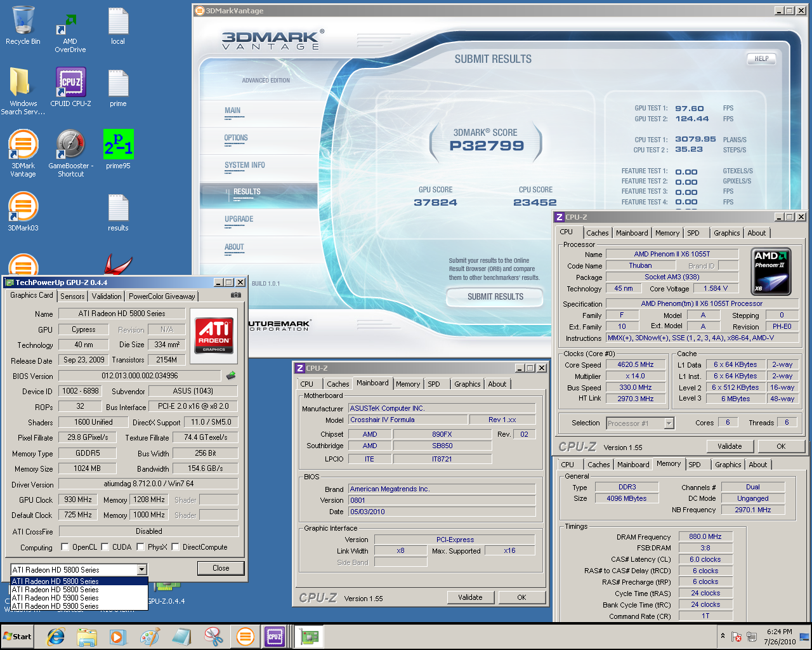Open Paint from the taskbar
The image size is (812, 650).
[150, 637]
